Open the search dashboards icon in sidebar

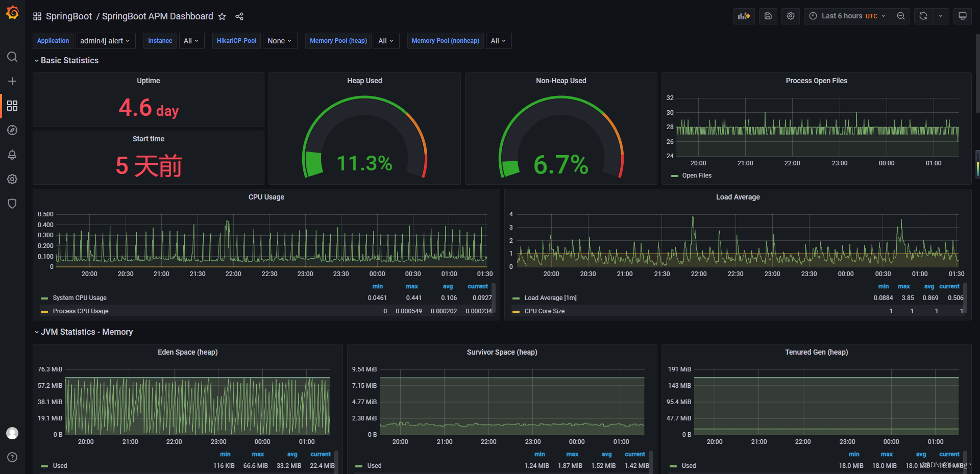(12, 57)
